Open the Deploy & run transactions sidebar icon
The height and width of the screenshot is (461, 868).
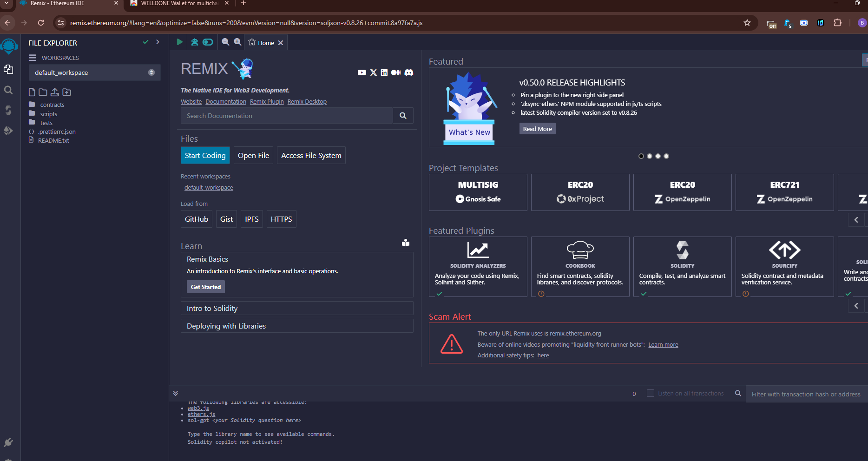point(8,131)
